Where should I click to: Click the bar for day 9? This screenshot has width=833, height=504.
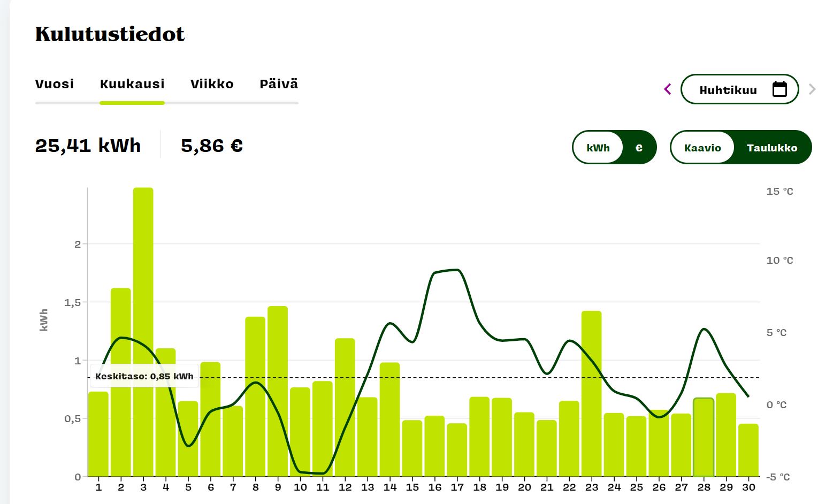pyautogui.click(x=278, y=391)
